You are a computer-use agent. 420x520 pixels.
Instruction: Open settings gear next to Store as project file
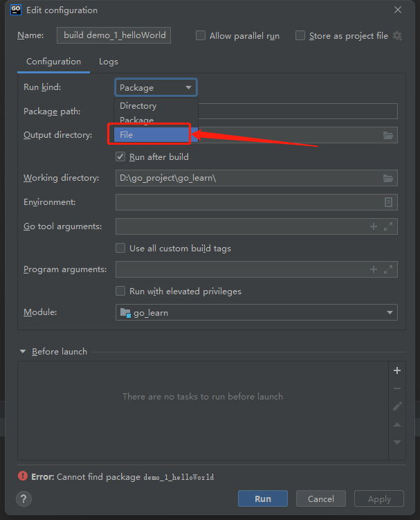pyautogui.click(x=397, y=36)
